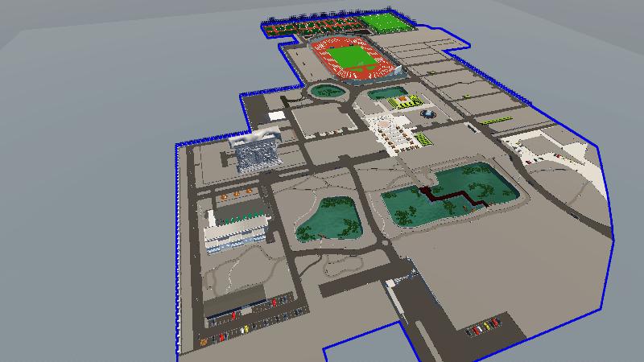
Task: Click the bright green field at top
Action: point(385,23)
